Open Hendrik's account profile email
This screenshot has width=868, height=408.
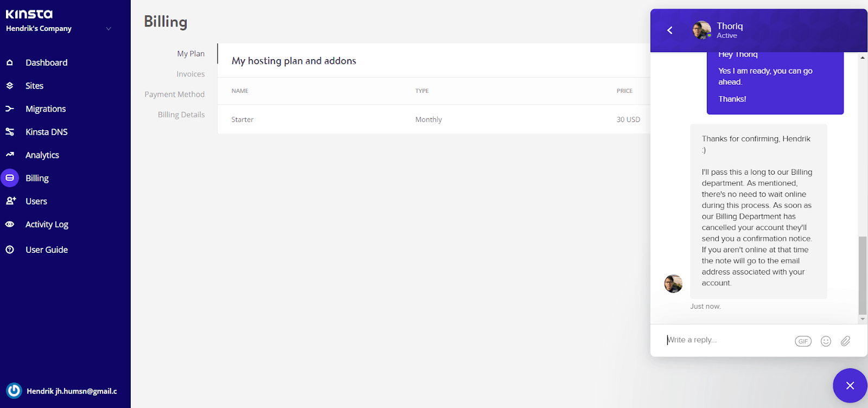pos(72,391)
